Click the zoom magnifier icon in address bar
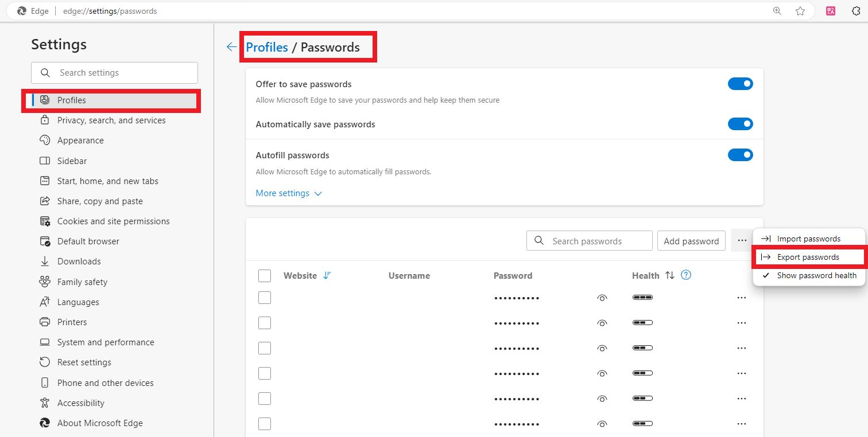The height and width of the screenshot is (437, 868). pos(777,11)
